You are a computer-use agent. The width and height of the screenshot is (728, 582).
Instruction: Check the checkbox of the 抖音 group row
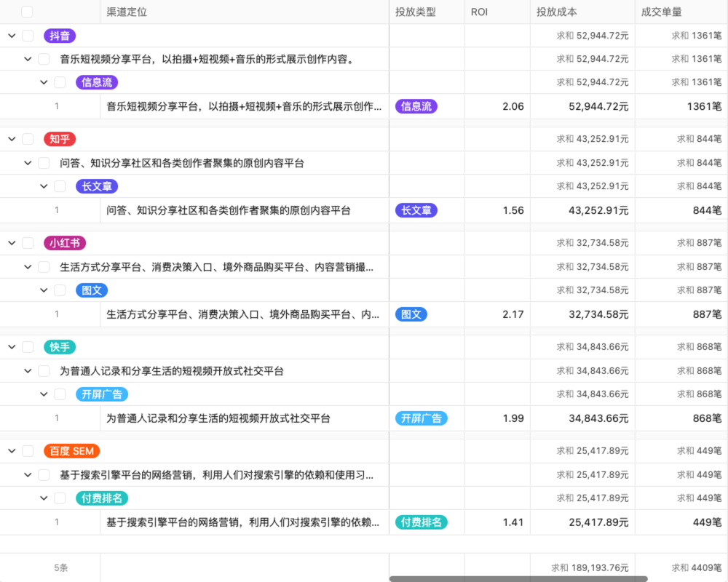point(27,35)
